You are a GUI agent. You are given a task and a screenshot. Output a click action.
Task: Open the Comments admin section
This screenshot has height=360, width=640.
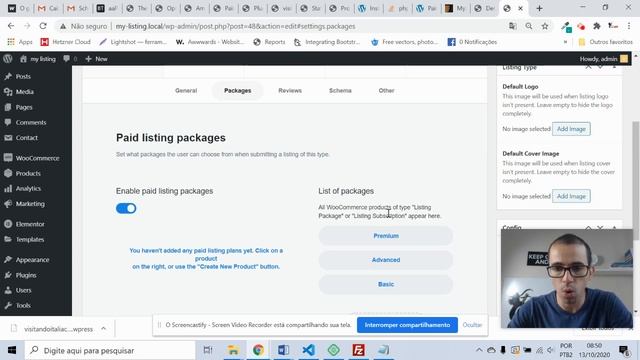point(31,122)
